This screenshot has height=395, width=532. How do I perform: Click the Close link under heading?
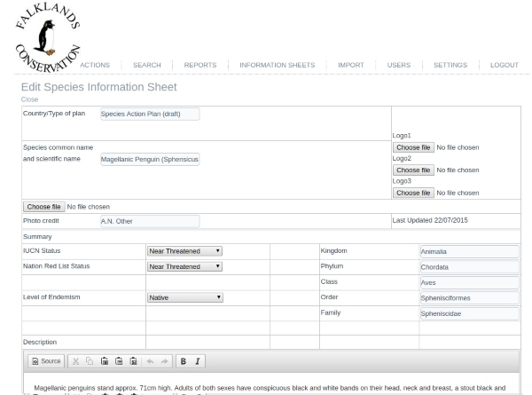click(x=29, y=99)
